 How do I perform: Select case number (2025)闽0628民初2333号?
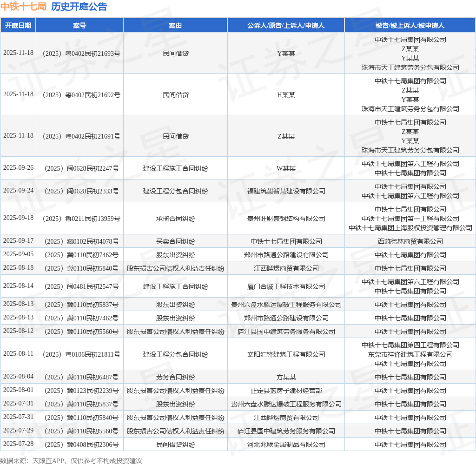point(80,191)
